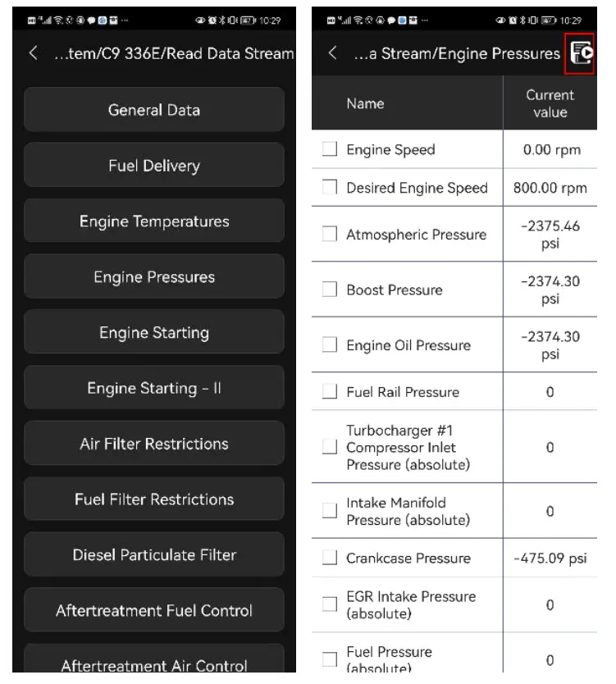Open the Engine Pressures category
This screenshot has width=616, height=684.
(x=154, y=277)
